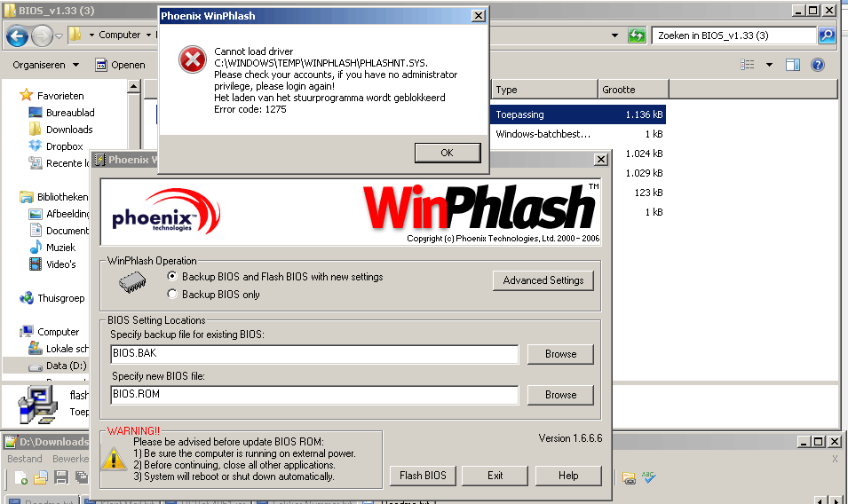Open the Data (D:) drive
This screenshot has width=848, height=504.
click(x=66, y=366)
